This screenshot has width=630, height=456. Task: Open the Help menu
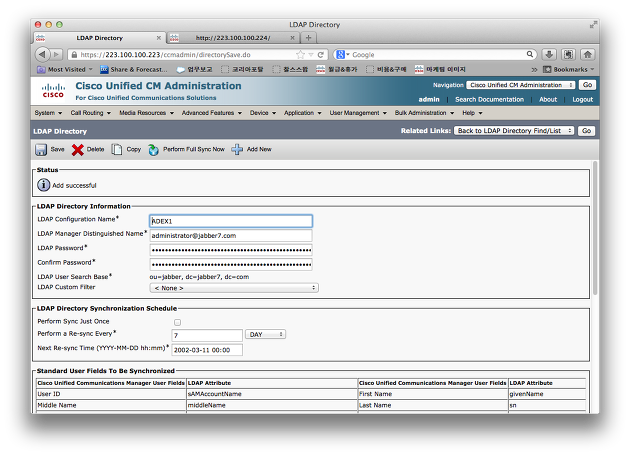[472, 113]
